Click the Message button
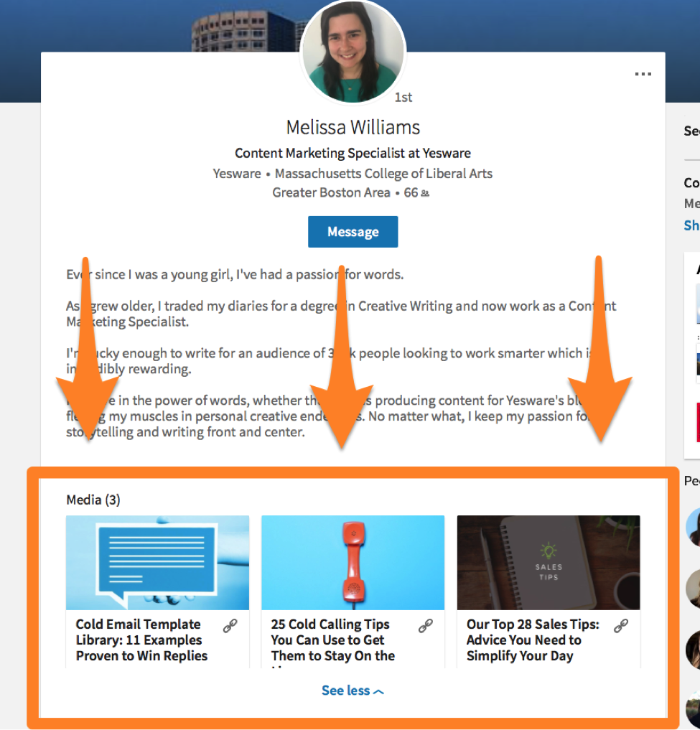 353,231
